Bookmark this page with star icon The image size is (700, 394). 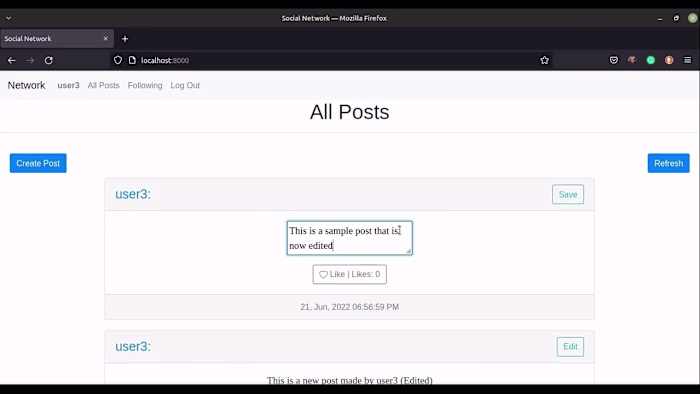click(x=544, y=60)
